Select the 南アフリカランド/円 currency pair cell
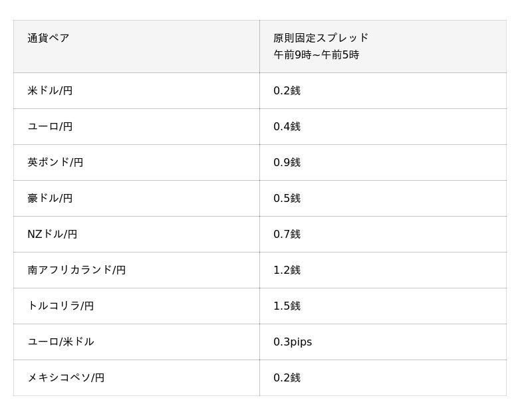The width and height of the screenshot is (532, 416). click(x=76, y=270)
